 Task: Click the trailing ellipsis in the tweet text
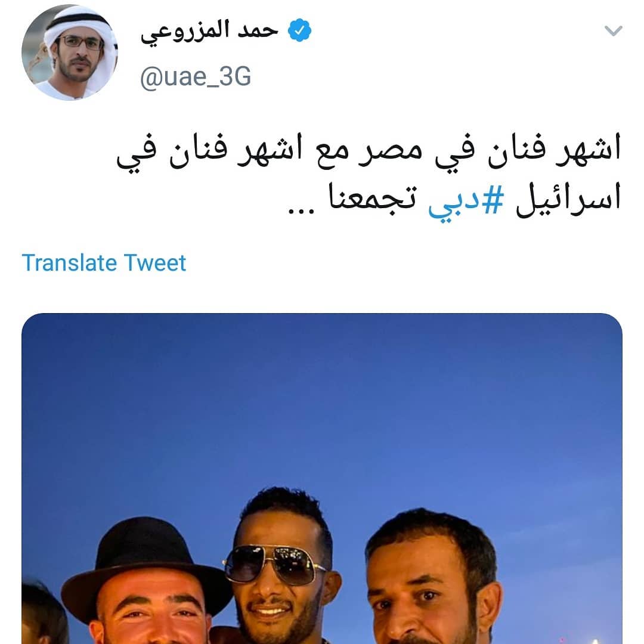point(301,211)
